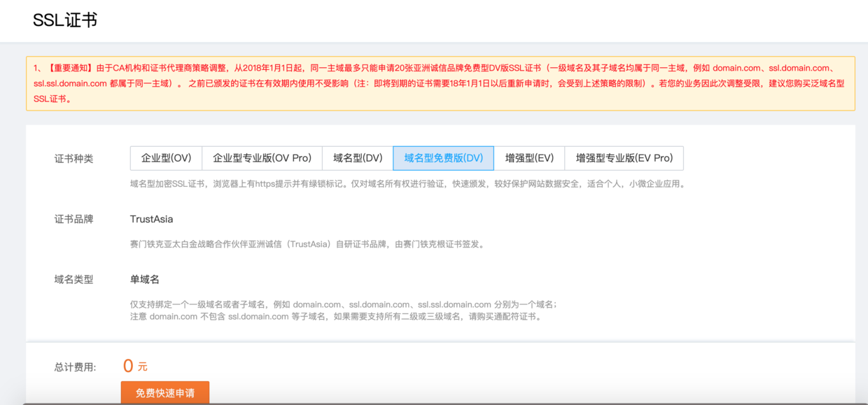Click the 证书种类 label
Screen dimensions: 868x405
[73, 159]
